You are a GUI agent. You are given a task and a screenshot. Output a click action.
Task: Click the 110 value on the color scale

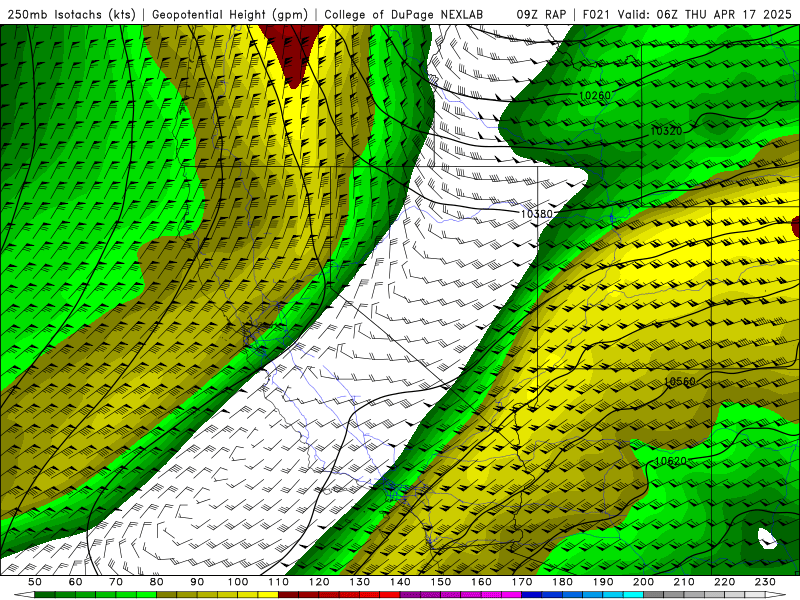point(279,582)
